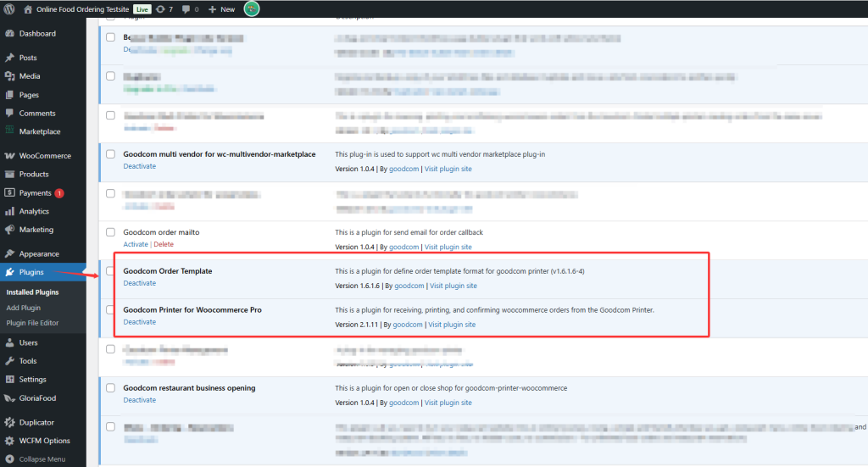868x467 pixels.
Task: Click the Media icon in sidebar
Action: coord(9,75)
